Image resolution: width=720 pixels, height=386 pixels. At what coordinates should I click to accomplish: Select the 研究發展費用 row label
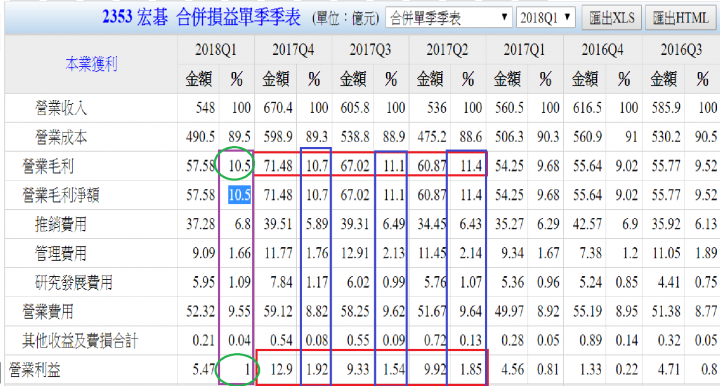73,283
